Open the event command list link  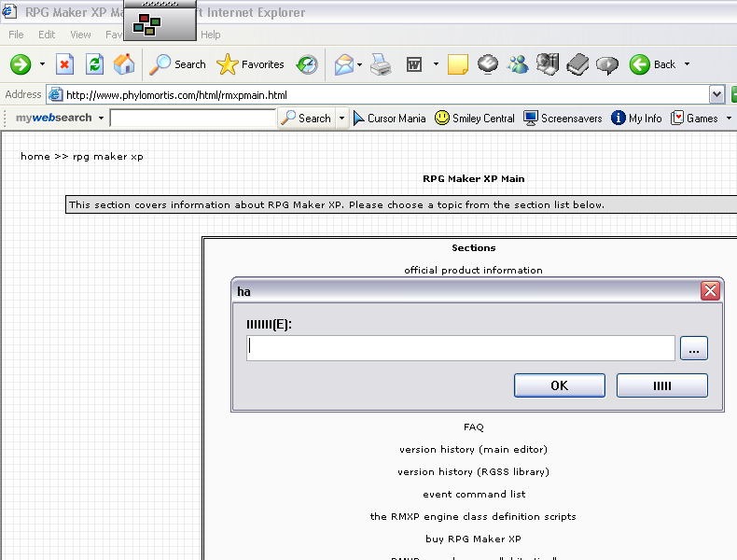tap(474, 494)
